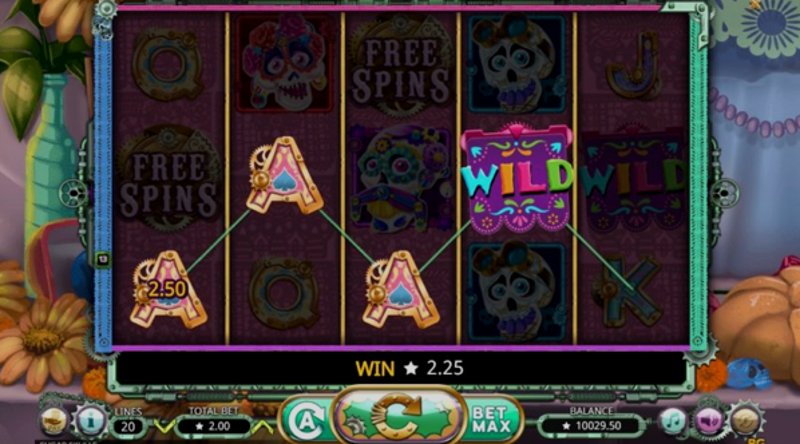Click the FREE SPINS symbol on third reel
Screen dimensions: 800x444
coord(401,68)
